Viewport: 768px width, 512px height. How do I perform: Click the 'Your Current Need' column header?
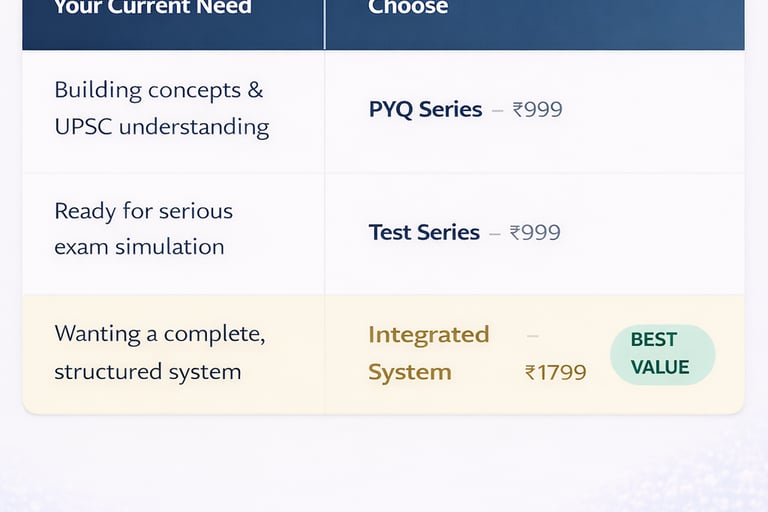(152, 8)
